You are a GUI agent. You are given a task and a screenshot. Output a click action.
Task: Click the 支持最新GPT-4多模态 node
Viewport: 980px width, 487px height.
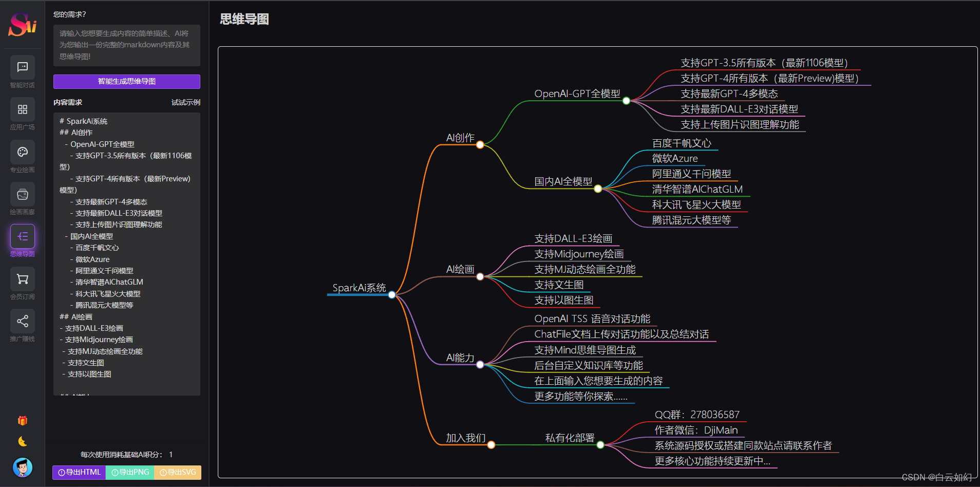[x=729, y=93]
